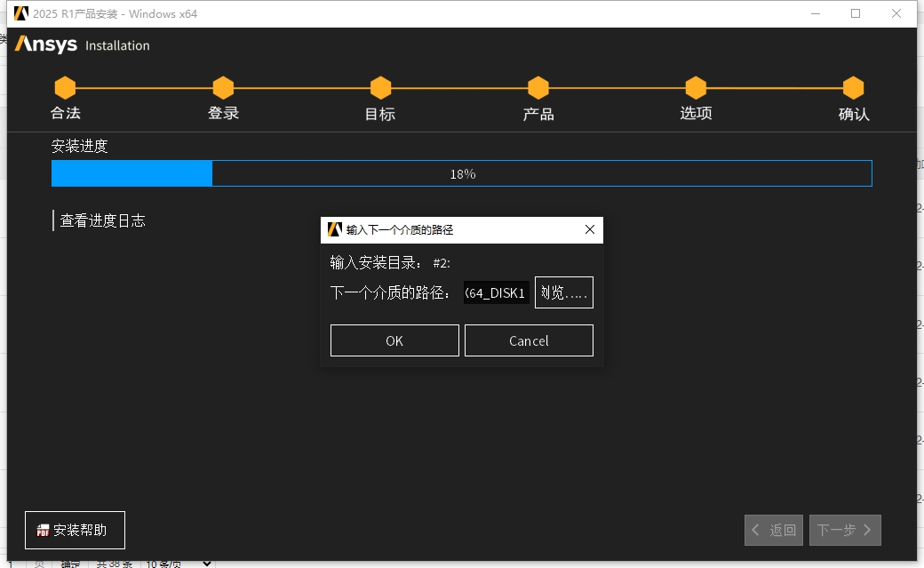Image resolution: width=924 pixels, height=568 pixels.
Task: Click the PDF icon on 安装帮助 button
Action: coord(42,530)
